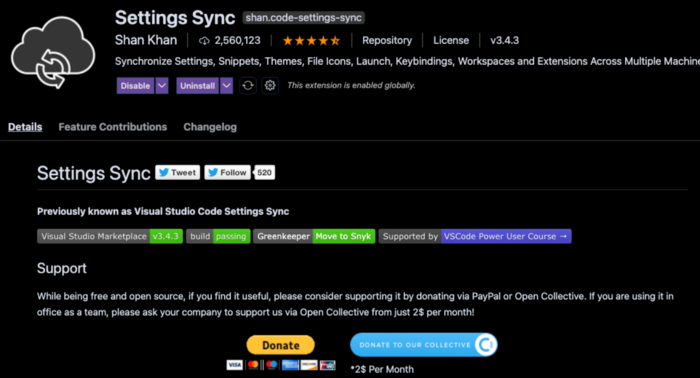Viewport: 700px width, 378px height.
Task: Click the payment cards image under Donate
Action: 281,365
